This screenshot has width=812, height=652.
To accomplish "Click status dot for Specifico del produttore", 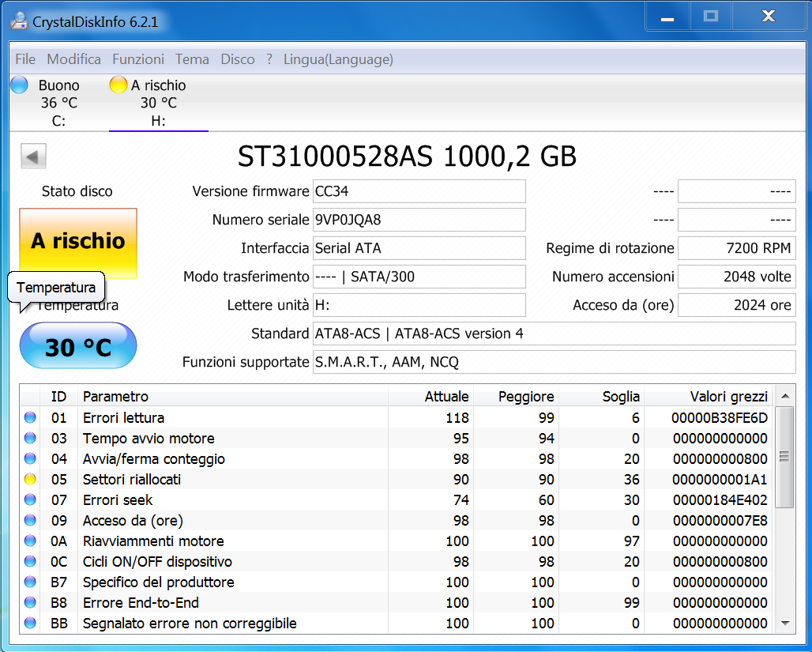I will coord(30,582).
